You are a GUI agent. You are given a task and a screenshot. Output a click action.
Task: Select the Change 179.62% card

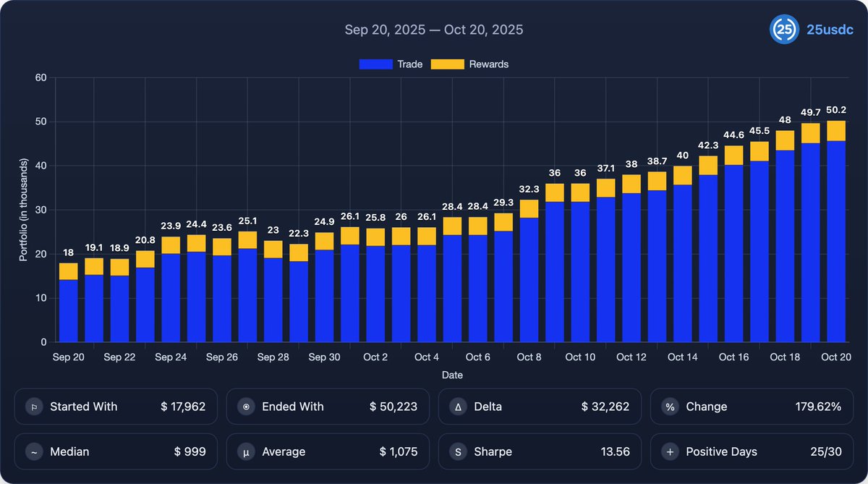click(752, 407)
